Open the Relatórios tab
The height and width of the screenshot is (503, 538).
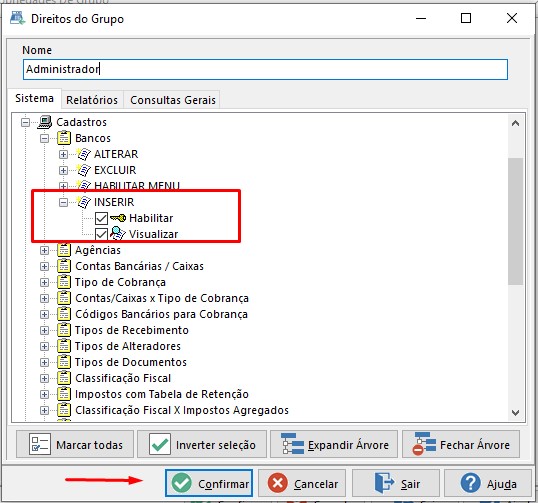[92, 100]
